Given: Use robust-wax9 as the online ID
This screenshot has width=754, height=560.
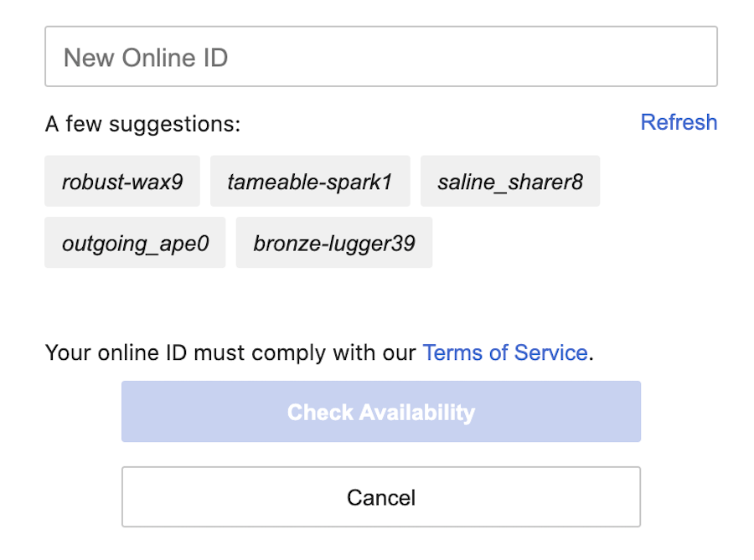Looking at the screenshot, I should [x=122, y=181].
